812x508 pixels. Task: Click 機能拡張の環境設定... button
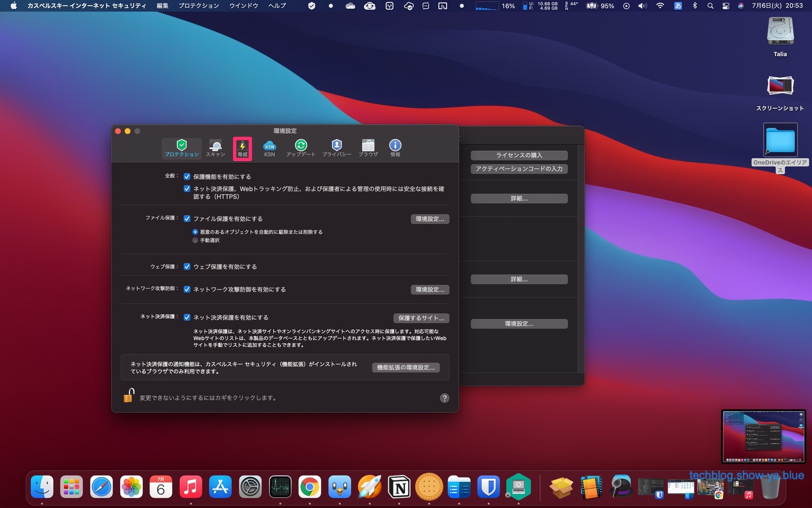pyautogui.click(x=406, y=368)
